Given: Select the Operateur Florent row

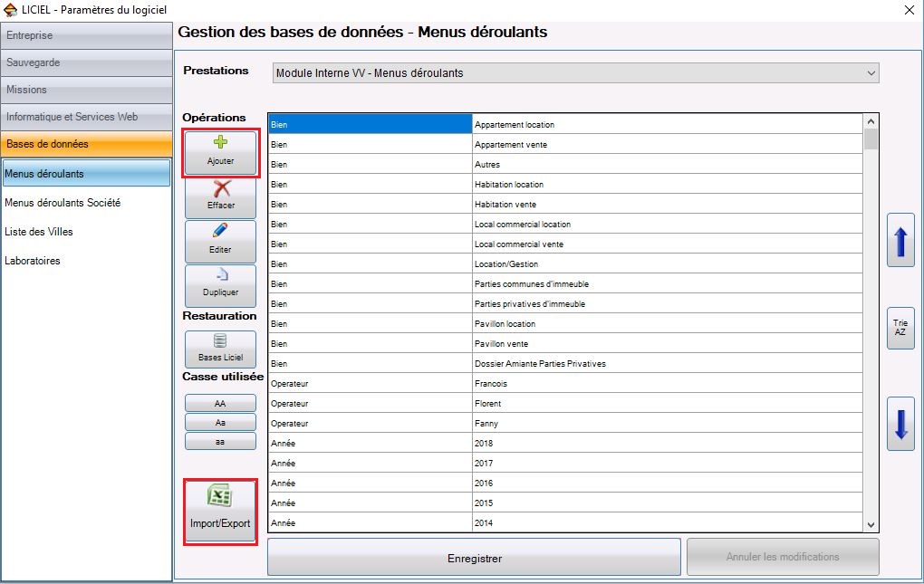Looking at the screenshot, I should click(565, 403).
